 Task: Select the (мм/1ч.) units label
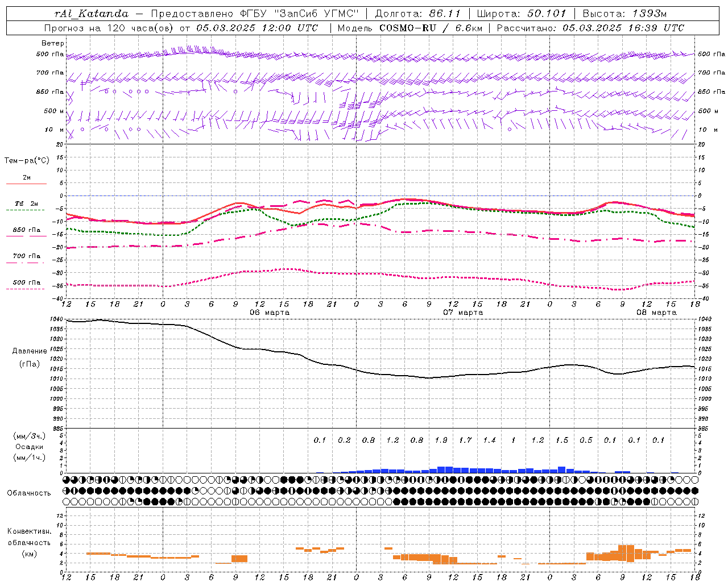(30, 458)
